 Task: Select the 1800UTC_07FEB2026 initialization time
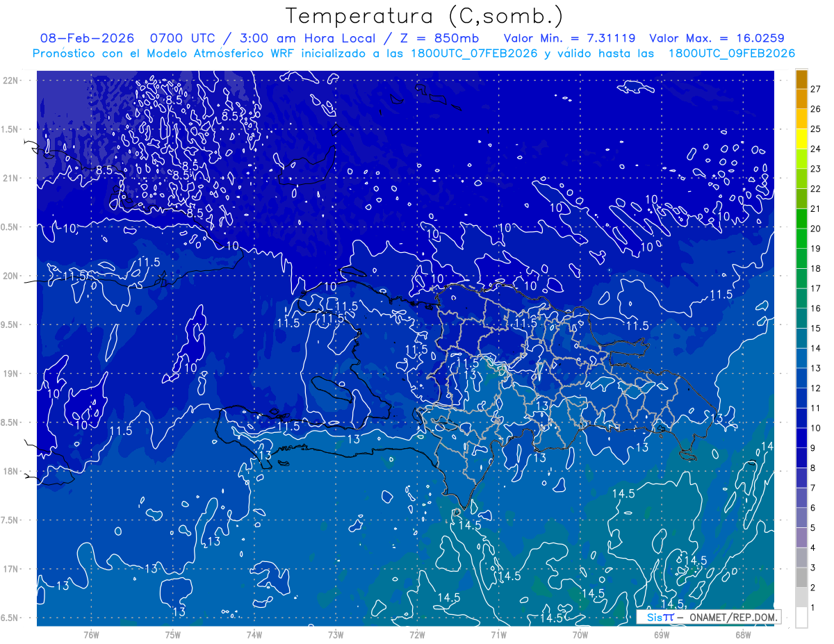click(x=474, y=53)
